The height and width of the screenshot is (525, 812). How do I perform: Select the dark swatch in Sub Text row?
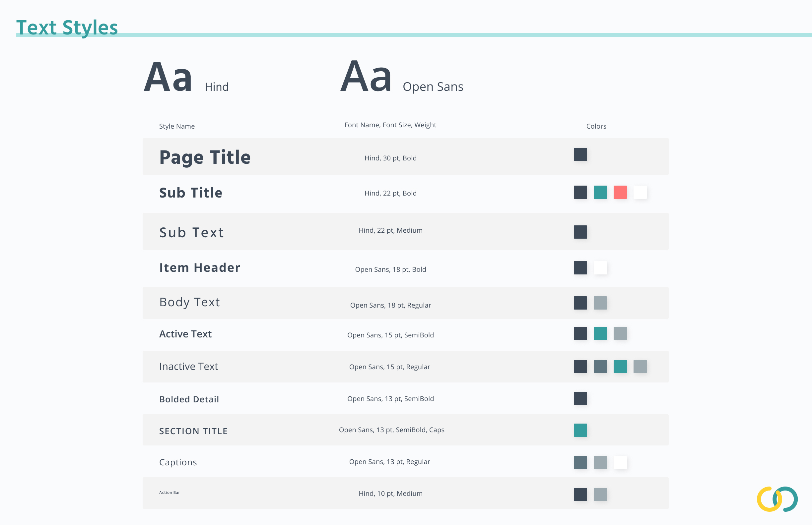click(580, 232)
